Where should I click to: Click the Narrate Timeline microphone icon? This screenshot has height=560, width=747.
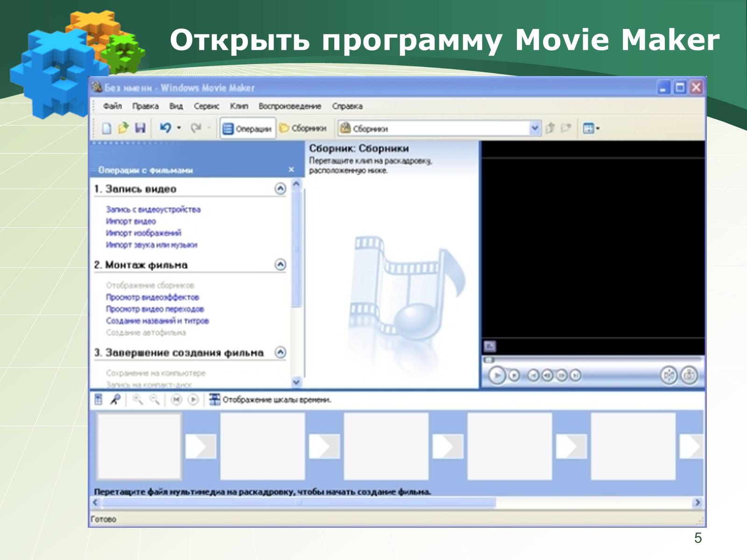pos(115,399)
